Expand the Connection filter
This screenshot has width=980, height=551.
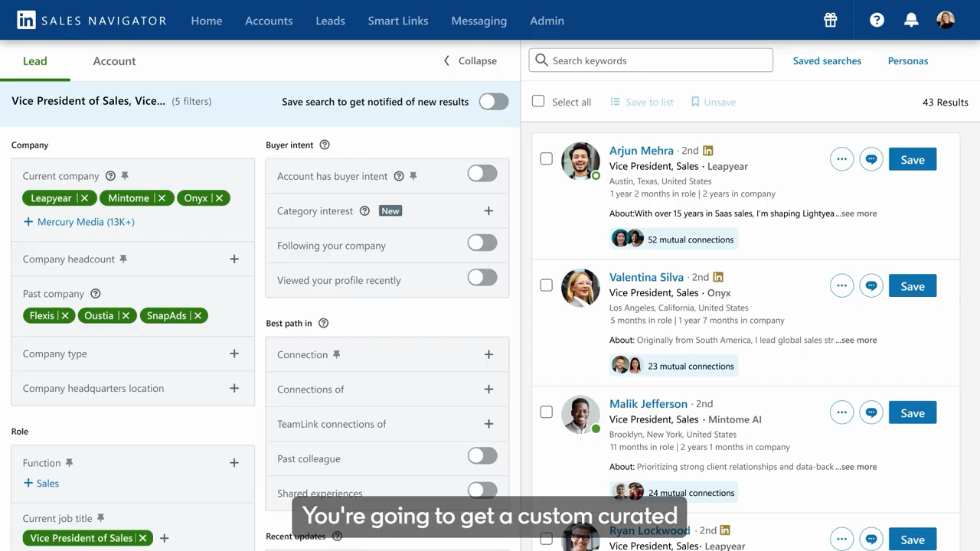tap(488, 354)
